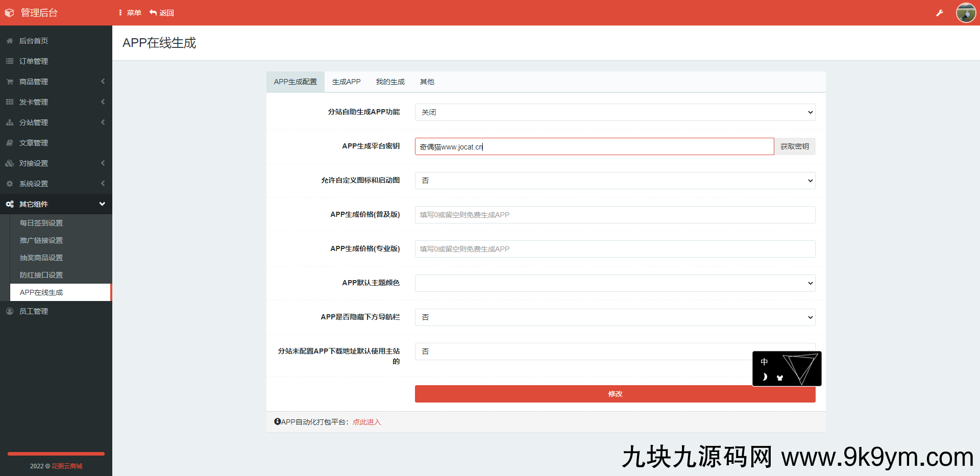Click the 获取密钥 button
Image resolution: width=980 pixels, height=476 pixels.
(794, 146)
